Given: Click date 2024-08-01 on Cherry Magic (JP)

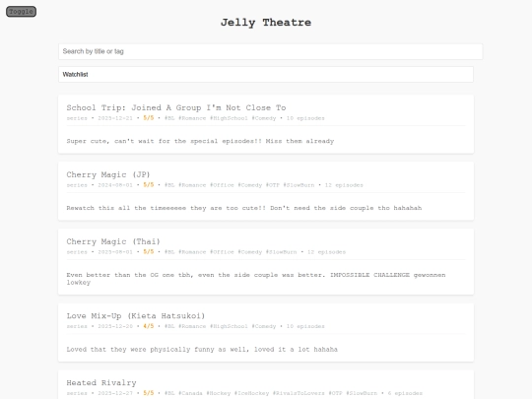Looking at the screenshot, I should pyautogui.click(x=115, y=185).
